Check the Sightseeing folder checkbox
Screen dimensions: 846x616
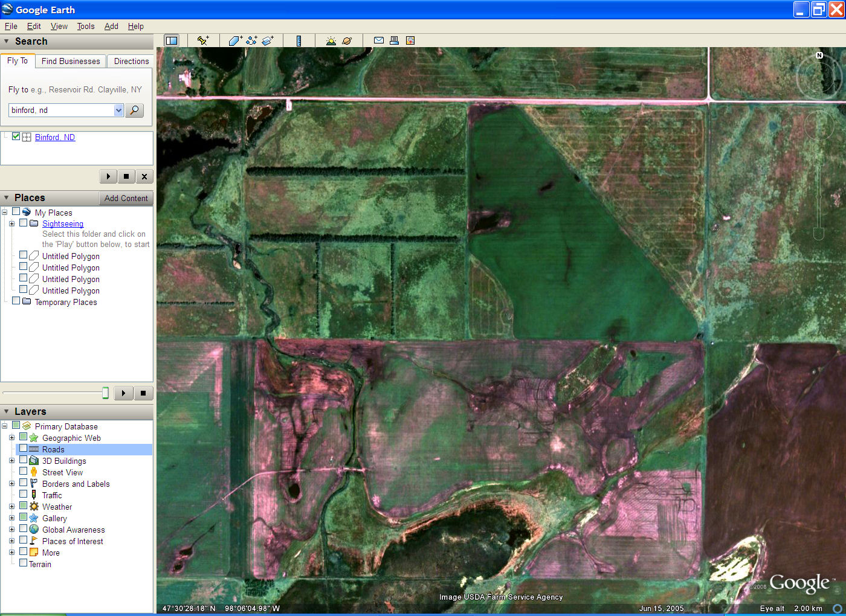(x=24, y=223)
